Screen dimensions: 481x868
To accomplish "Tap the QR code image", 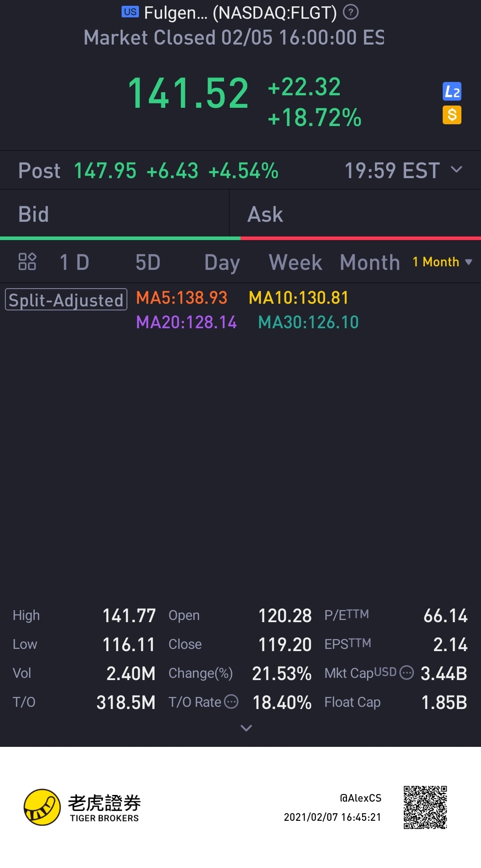I will coord(425,807).
